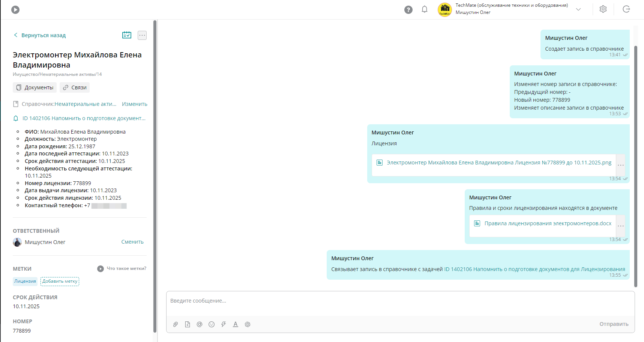Open task link in the 13:55 message
Image resolution: width=644 pixels, height=342 pixels.
[x=534, y=269]
